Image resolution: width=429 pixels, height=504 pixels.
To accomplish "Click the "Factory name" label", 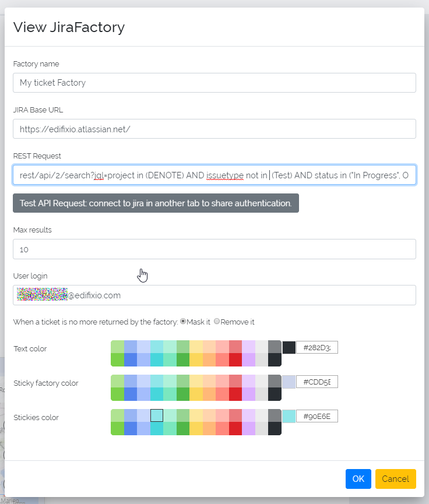I will point(36,64).
